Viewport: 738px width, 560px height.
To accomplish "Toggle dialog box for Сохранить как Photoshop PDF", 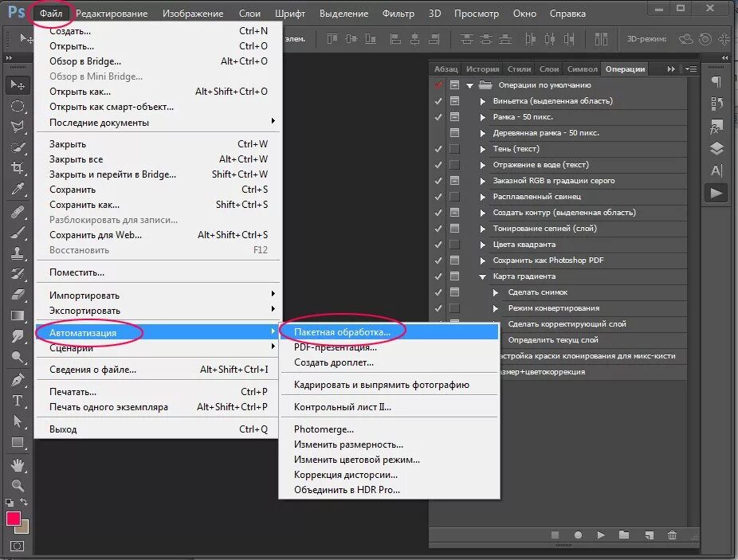I will pos(454,260).
